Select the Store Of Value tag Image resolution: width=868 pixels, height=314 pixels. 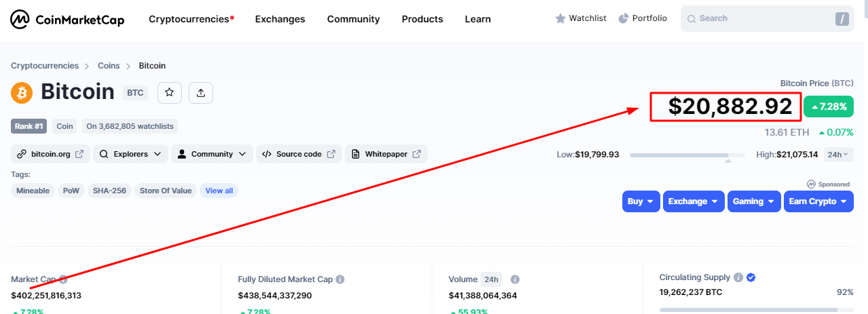tap(166, 191)
